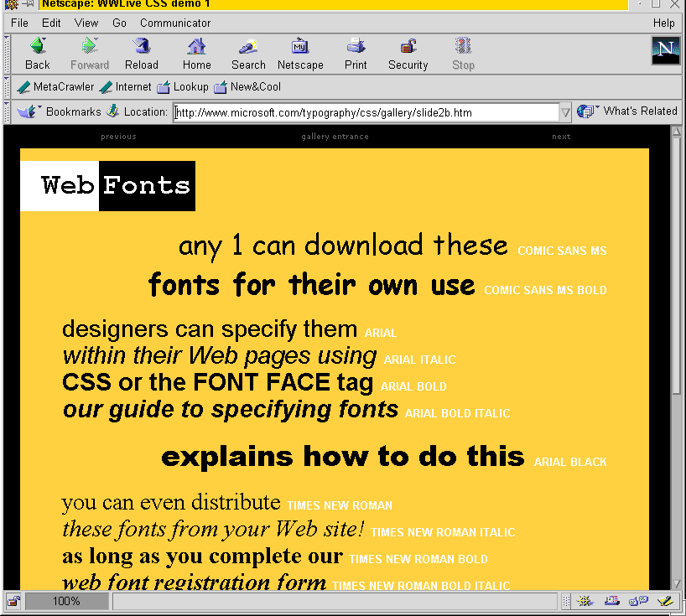The width and height of the screenshot is (686, 616).
Task: Open the Lookup personal toolbar folder
Action: click(x=183, y=87)
